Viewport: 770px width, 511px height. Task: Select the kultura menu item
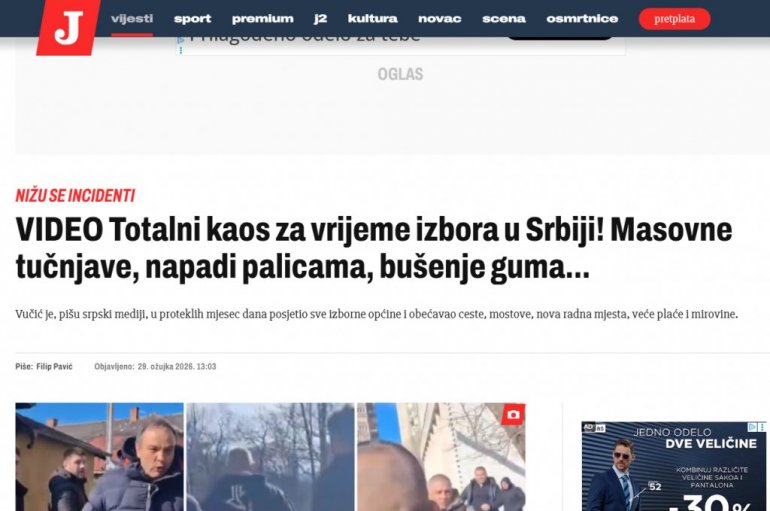pos(373,19)
